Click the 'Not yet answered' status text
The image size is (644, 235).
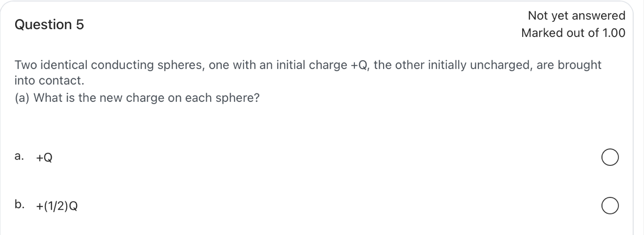pos(576,16)
